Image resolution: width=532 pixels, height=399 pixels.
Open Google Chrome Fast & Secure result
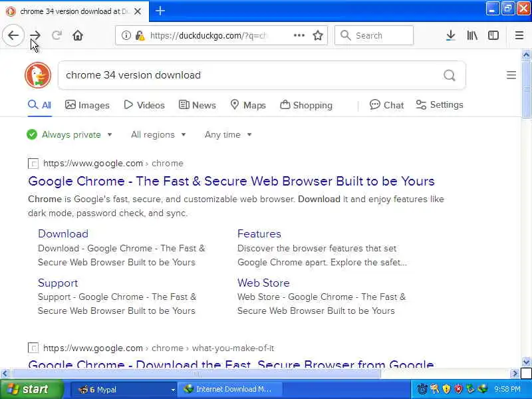(231, 181)
